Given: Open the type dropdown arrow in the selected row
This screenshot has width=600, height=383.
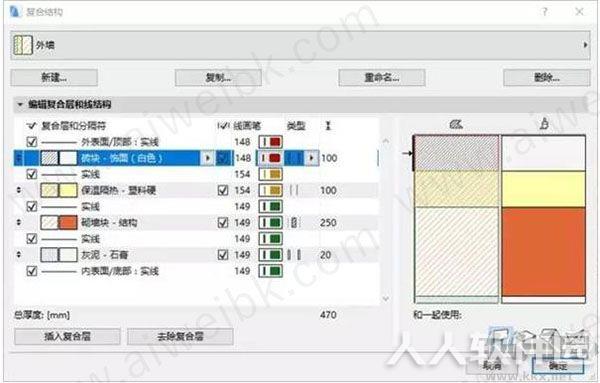Looking at the screenshot, I should 312,158.
